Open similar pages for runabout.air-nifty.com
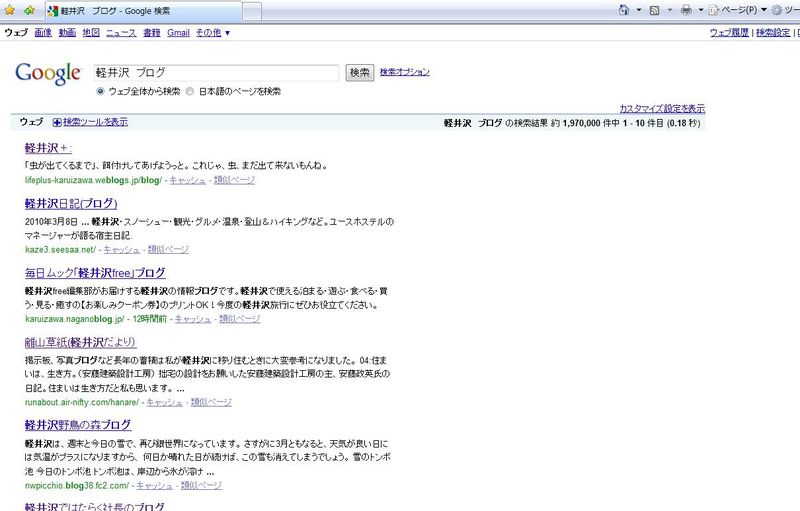This screenshot has width=800, height=511. click(211, 402)
